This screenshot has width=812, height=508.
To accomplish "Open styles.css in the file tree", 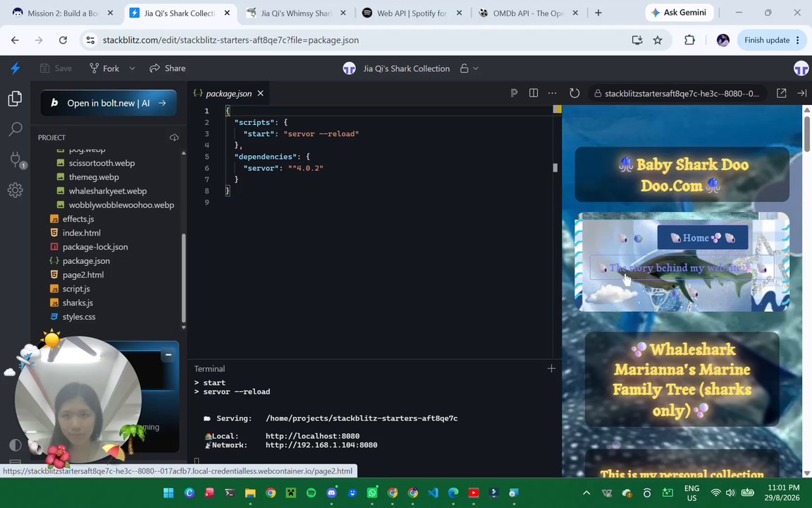I will [x=79, y=317].
